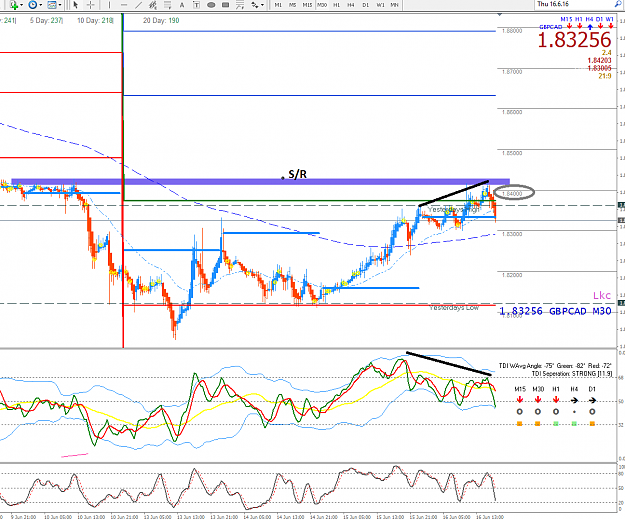Select the Fibonacci retracement tool

pyautogui.click(x=167, y=5)
